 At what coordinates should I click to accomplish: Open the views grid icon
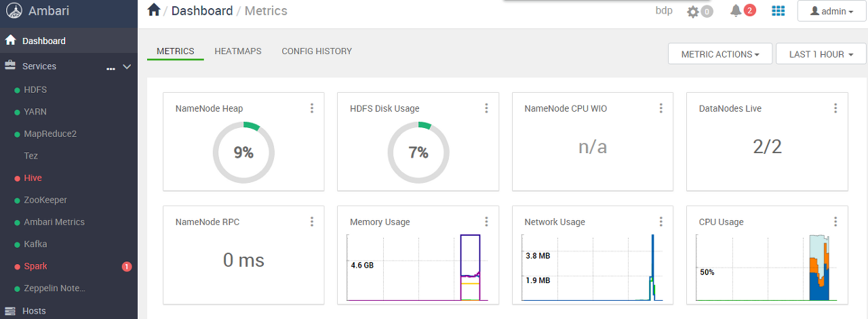pos(778,11)
